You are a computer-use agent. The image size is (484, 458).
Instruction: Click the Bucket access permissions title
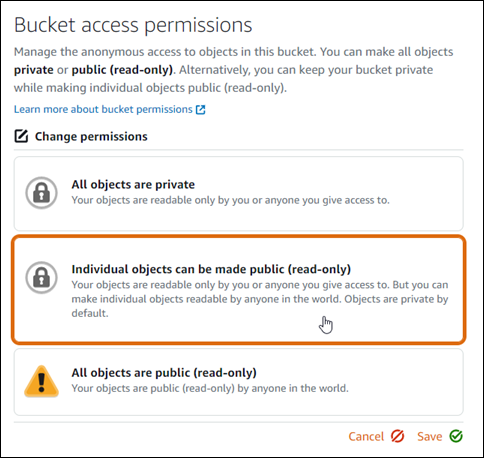pyautogui.click(x=133, y=25)
